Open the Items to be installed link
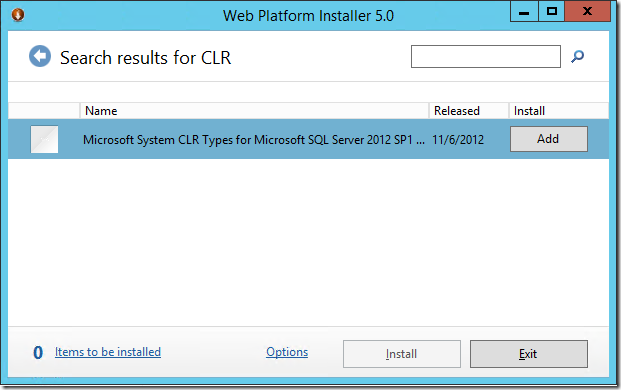 [108, 352]
